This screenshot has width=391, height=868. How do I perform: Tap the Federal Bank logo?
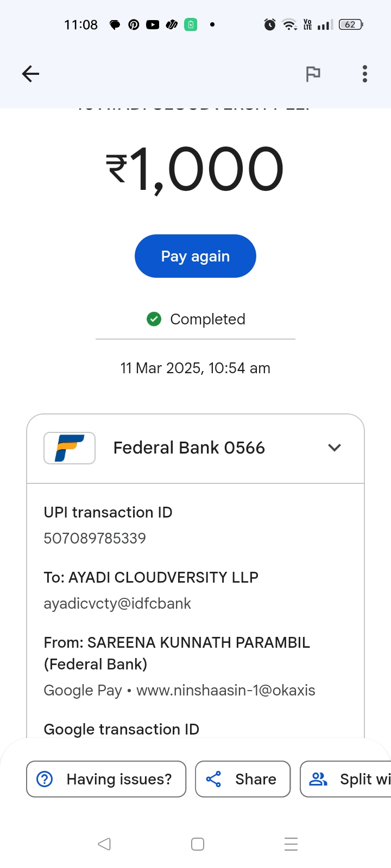click(70, 448)
